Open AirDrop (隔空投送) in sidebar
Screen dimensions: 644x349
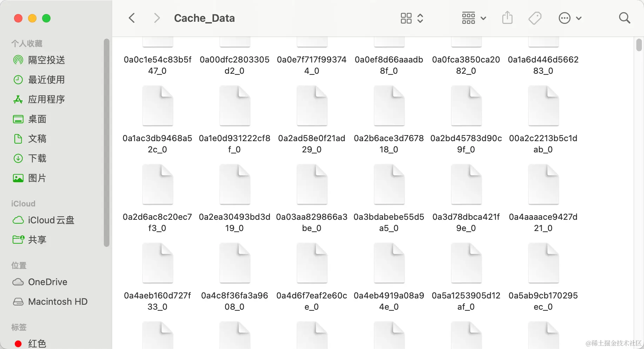click(x=46, y=60)
